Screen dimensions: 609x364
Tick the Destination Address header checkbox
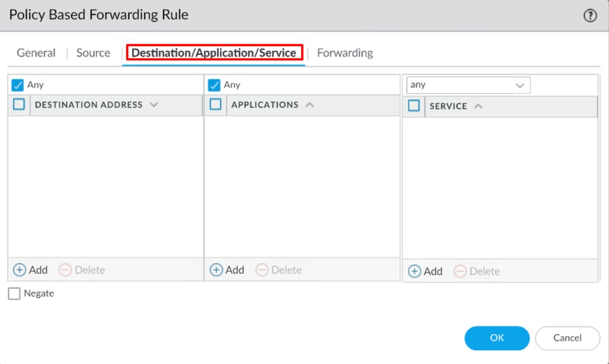[19, 104]
